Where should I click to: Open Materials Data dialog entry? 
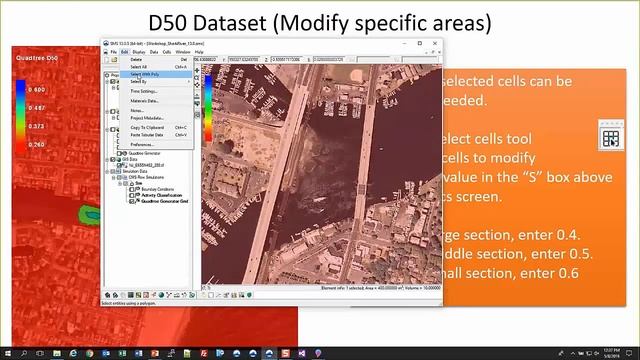(x=156, y=101)
